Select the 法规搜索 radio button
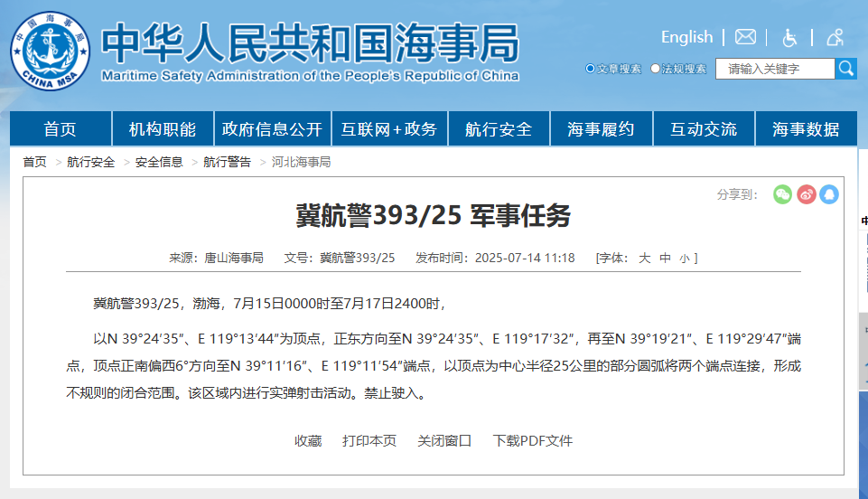 (656, 69)
